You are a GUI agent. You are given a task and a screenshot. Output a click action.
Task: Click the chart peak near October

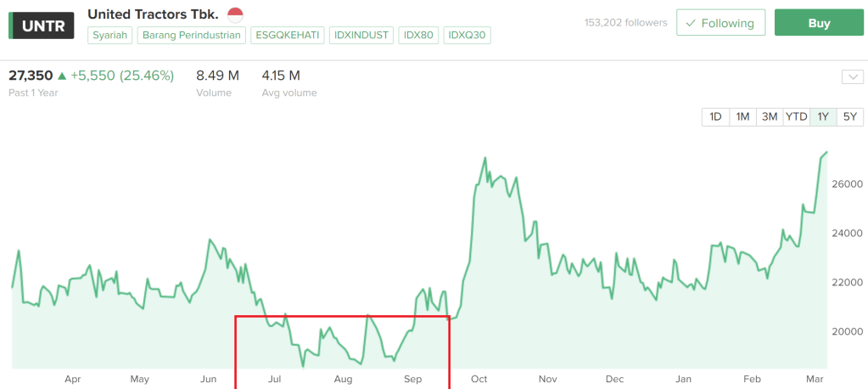pos(484,158)
